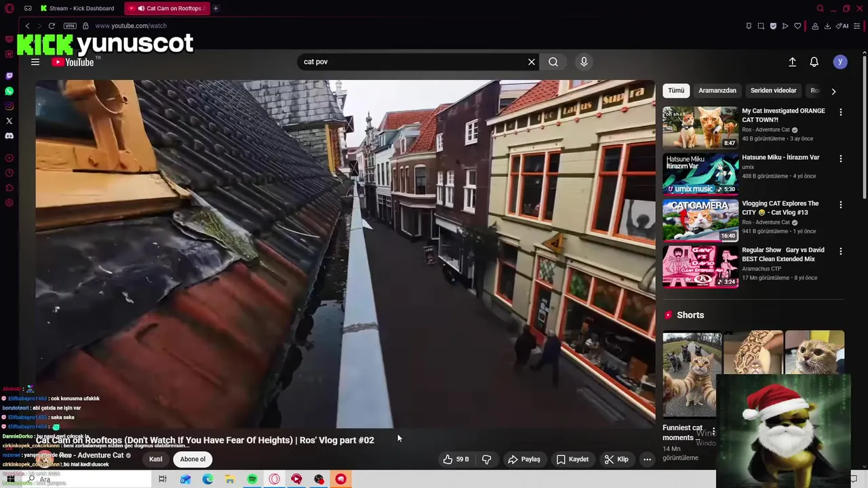Open the browser AI assistant button

tap(842, 26)
